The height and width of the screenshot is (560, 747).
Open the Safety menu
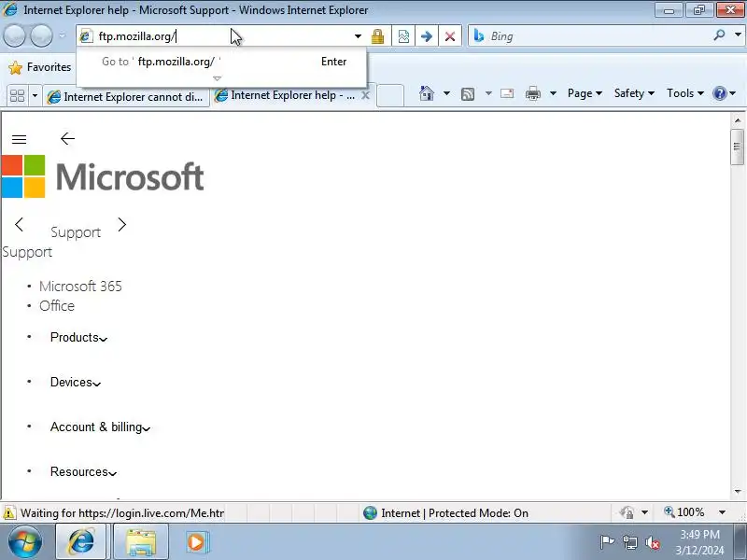tap(634, 93)
